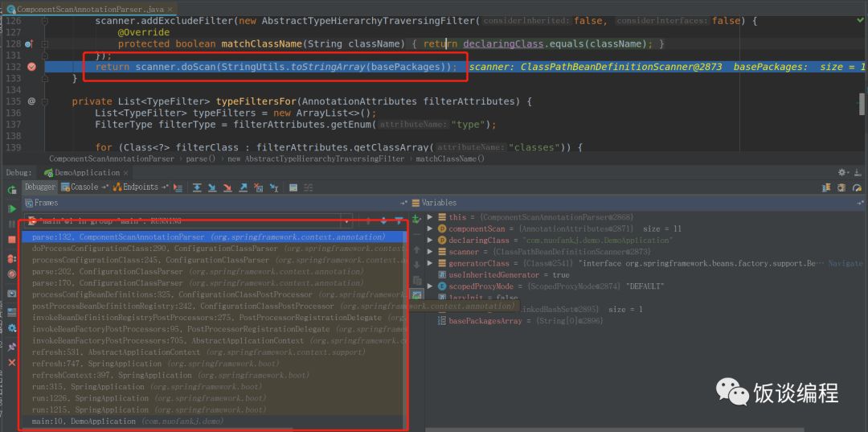Screen dimensions: 868x432
Task: Toggle Mute Breakpoints icon
Action: click(11, 274)
